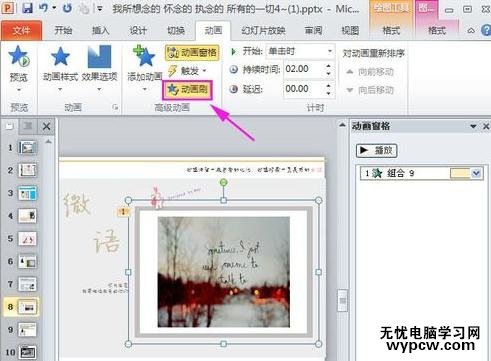
Task: Select slide 9 thumbnail
Action: [x=28, y=330]
